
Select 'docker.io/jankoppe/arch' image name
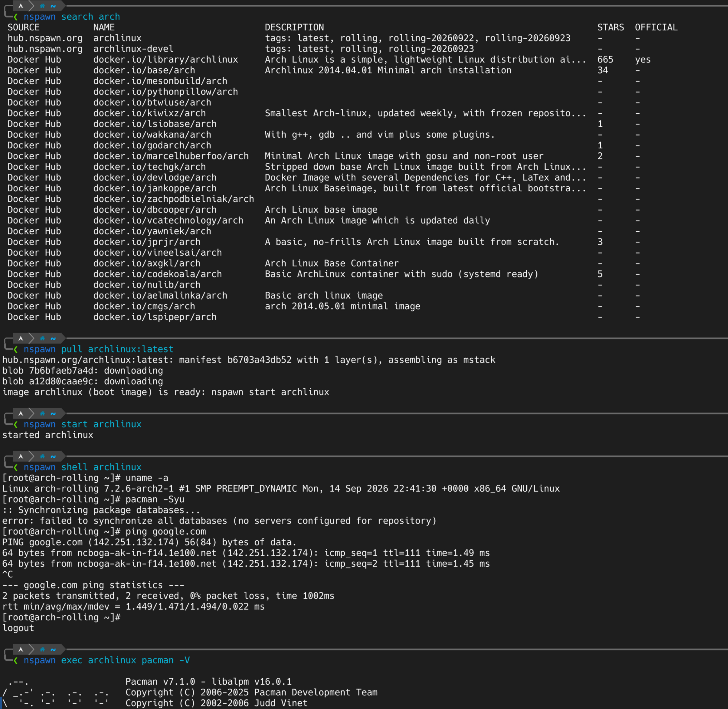point(155,188)
